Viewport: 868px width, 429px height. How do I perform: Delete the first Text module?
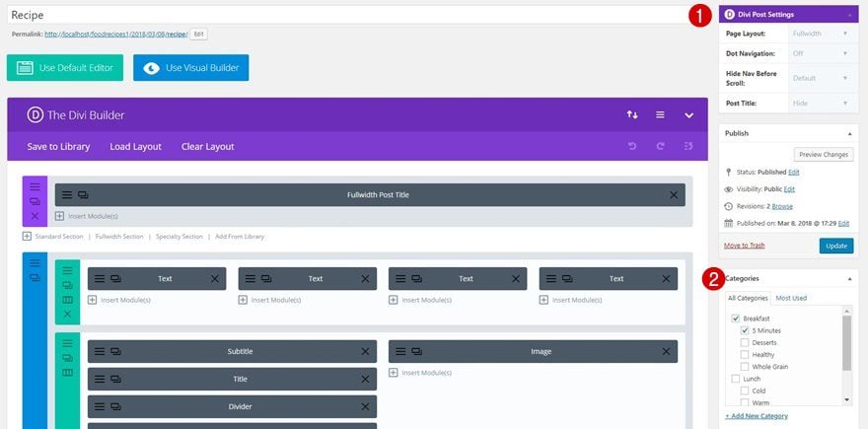tap(215, 278)
